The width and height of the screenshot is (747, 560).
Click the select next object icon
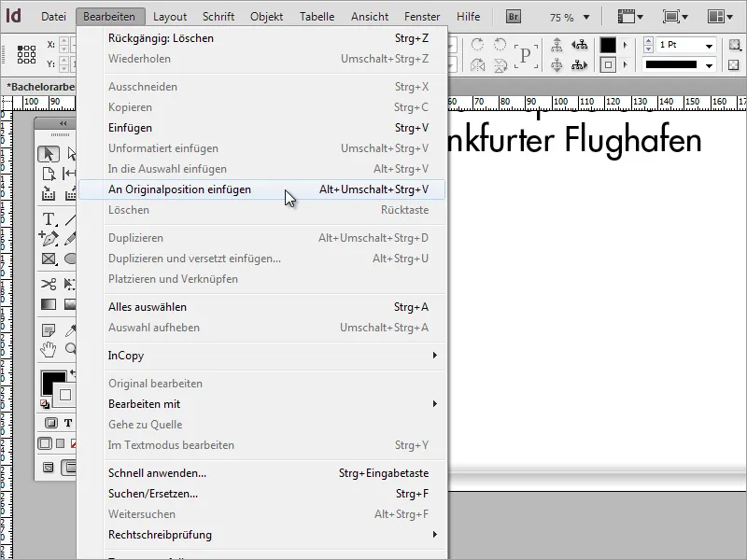579,64
